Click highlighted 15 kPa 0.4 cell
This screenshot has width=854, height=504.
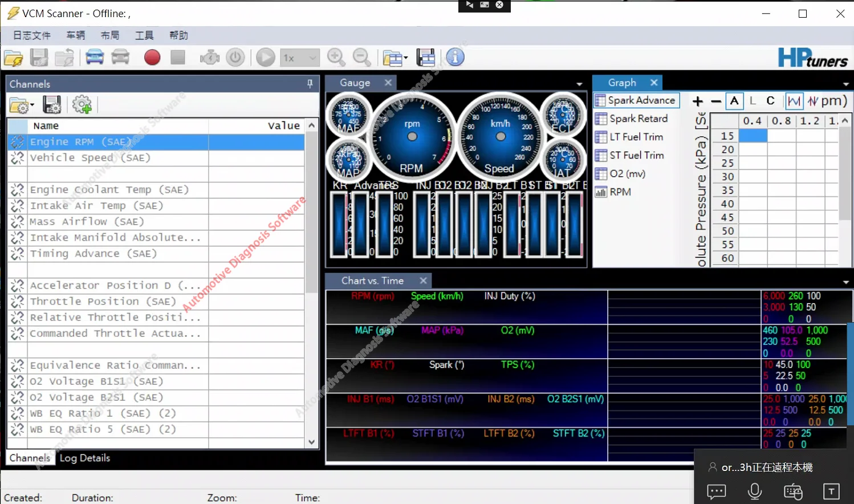click(x=753, y=136)
